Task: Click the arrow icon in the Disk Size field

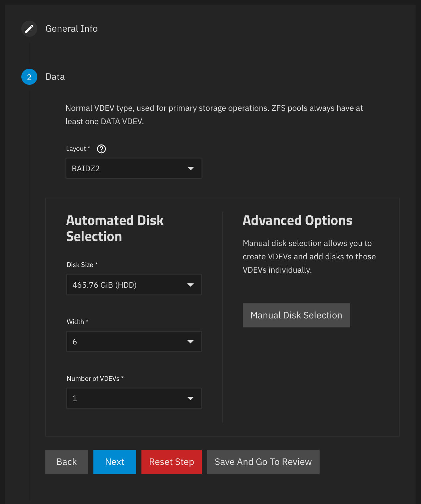Action: (190, 285)
